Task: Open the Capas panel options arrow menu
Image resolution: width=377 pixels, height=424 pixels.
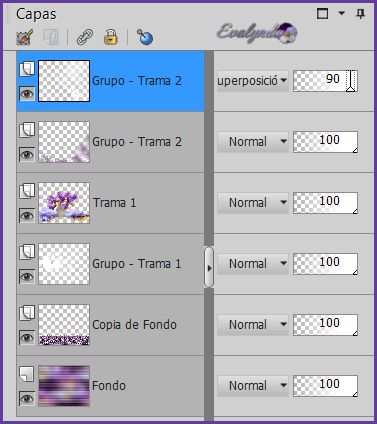Action: (342, 13)
